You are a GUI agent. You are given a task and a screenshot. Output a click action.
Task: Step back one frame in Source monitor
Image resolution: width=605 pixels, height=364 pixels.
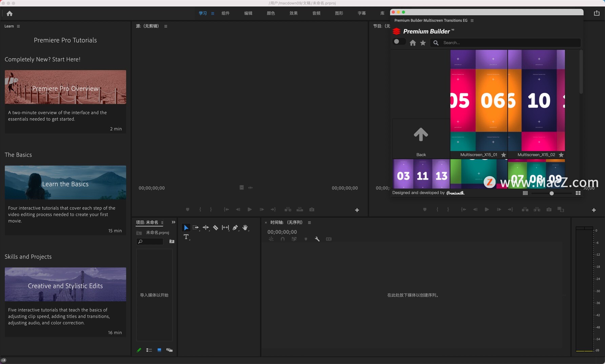(x=238, y=210)
